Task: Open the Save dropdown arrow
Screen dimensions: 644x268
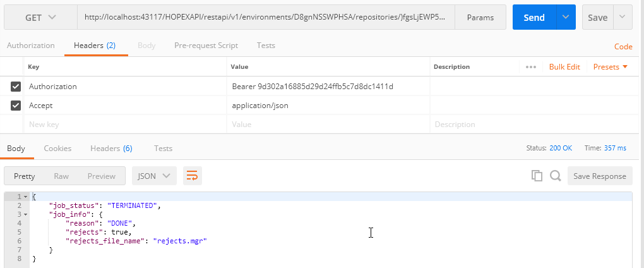Action: [x=623, y=18]
